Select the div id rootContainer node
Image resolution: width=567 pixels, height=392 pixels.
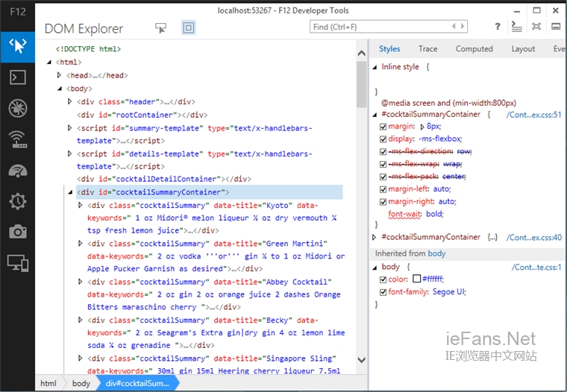click(142, 115)
